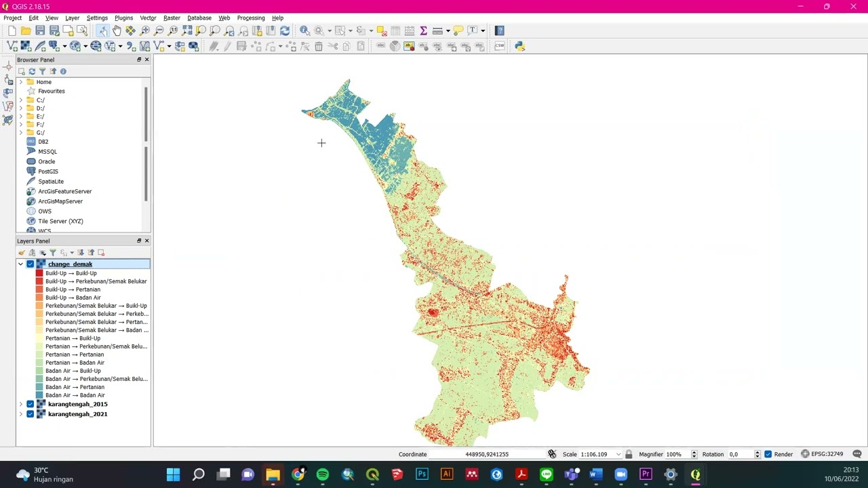Screen dimensions: 868x488
Task: Click the Magnifier spinner arrows
Action: tap(694, 454)
